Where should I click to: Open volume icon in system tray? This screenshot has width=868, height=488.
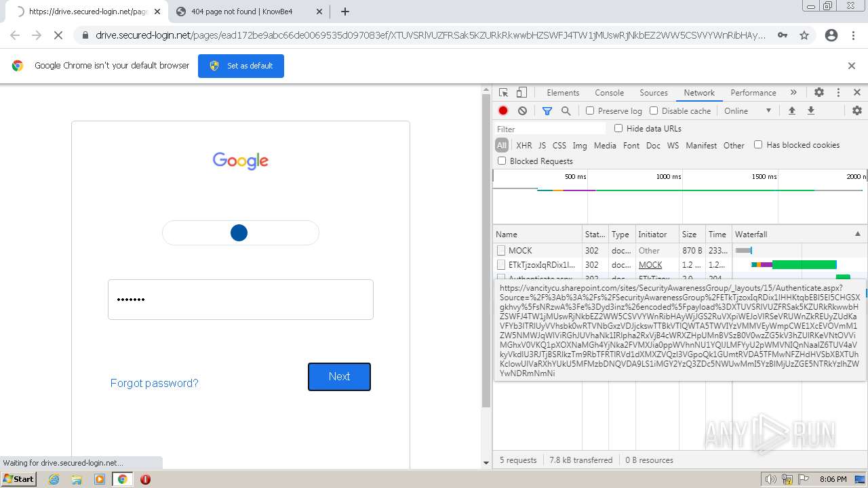tap(770, 479)
